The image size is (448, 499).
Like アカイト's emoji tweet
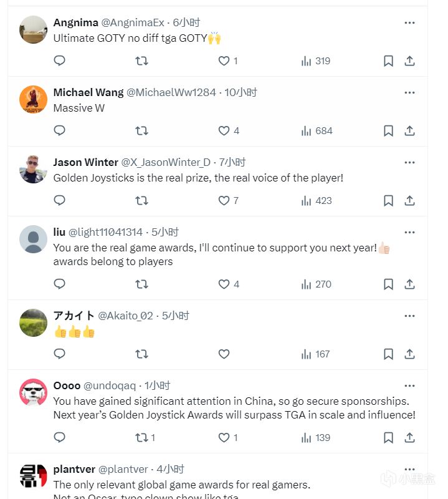coord(224,354)
